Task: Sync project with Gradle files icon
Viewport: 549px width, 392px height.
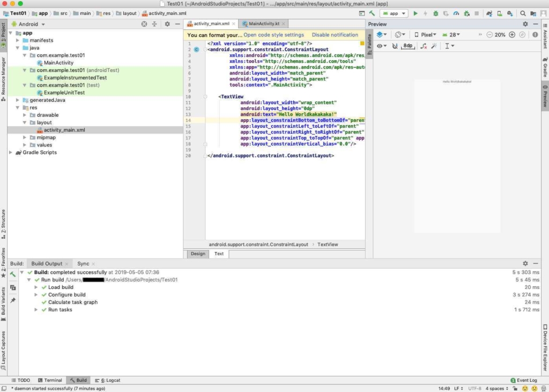Action: [489, 13]
